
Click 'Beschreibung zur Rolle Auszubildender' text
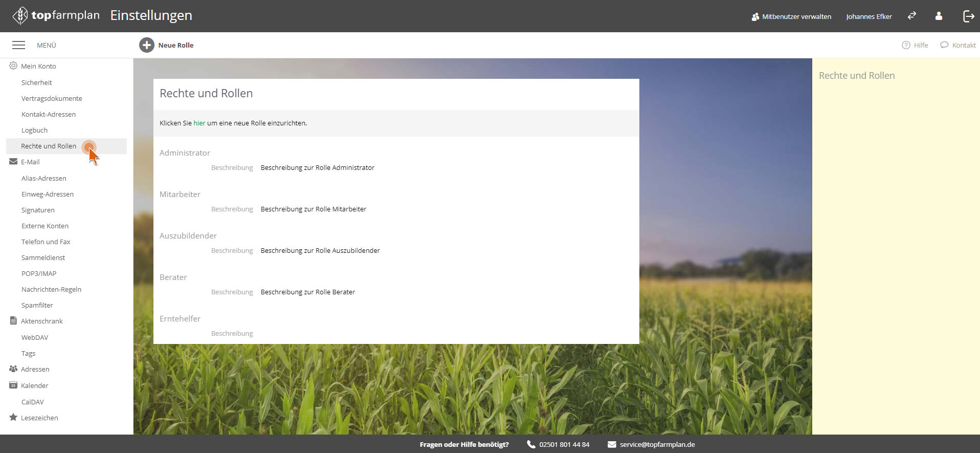tap(320, 250)
